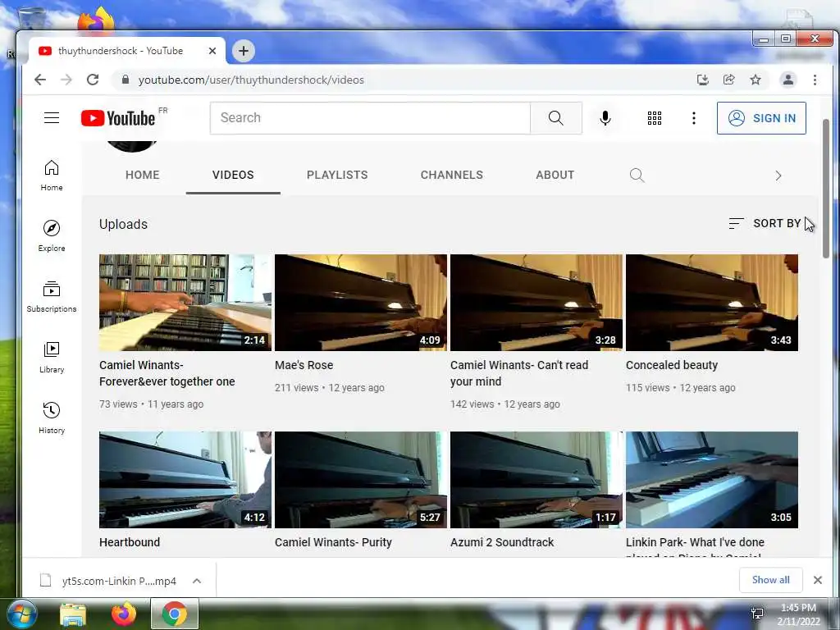Go back with the browser back arrow
This screenshot has width=840, height=630.
40,80
